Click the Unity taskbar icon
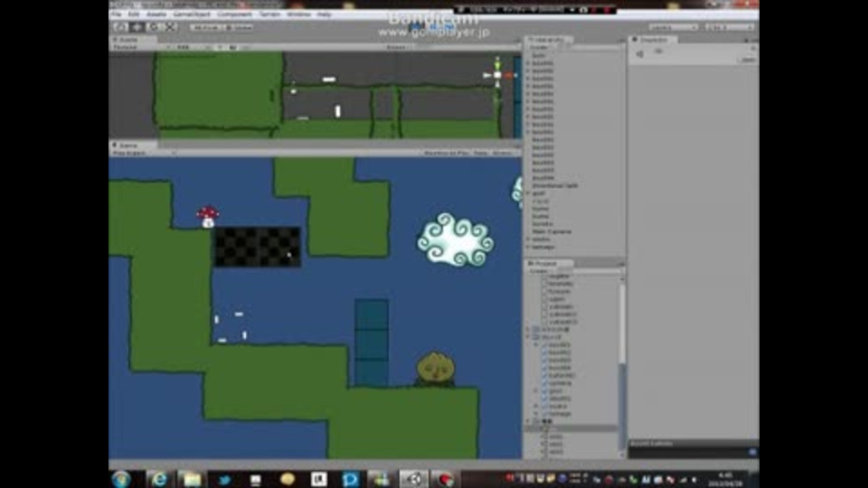 tap(414, 479)
